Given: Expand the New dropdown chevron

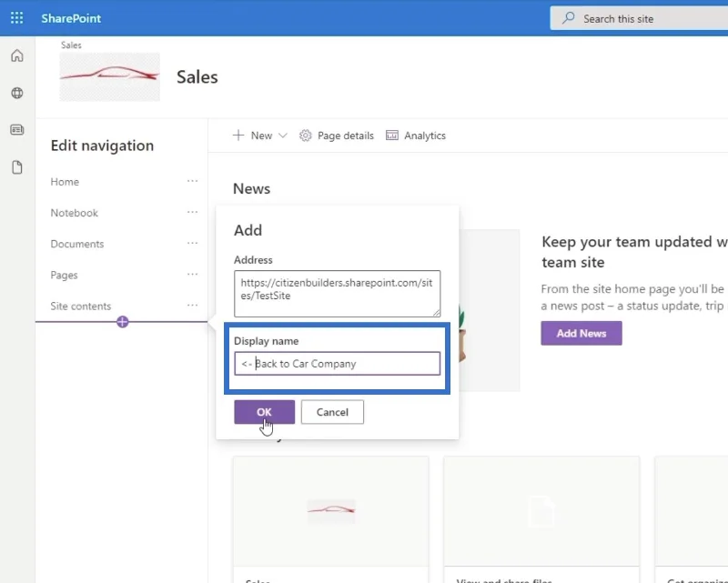Looking at the screenshot, I should click(x=283, y=136).
